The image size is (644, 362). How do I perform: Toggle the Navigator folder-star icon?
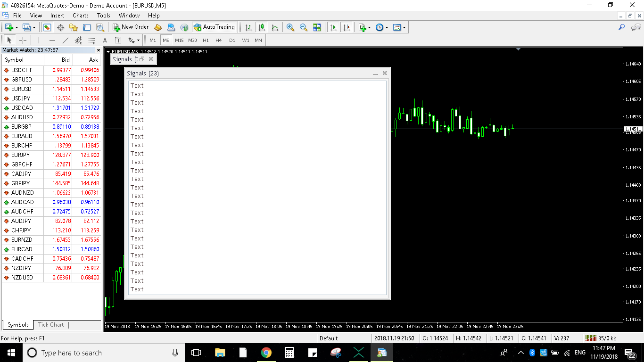click(x=74, y=27)
